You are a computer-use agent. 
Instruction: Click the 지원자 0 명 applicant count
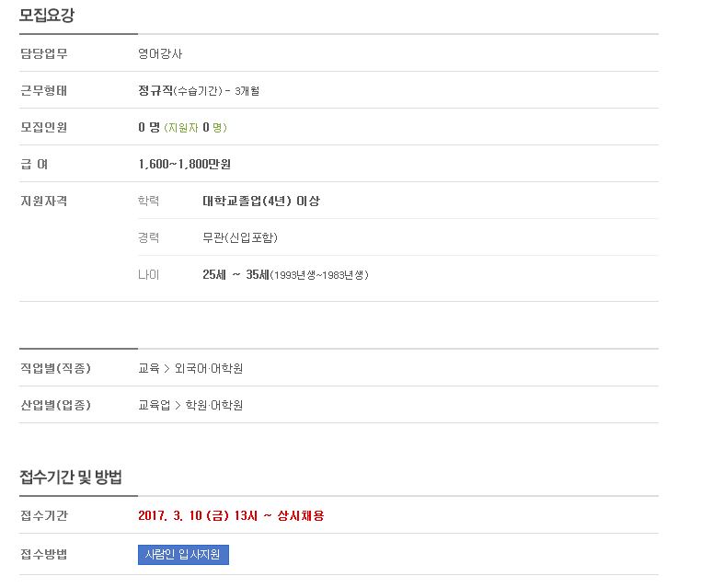(195, 127)
